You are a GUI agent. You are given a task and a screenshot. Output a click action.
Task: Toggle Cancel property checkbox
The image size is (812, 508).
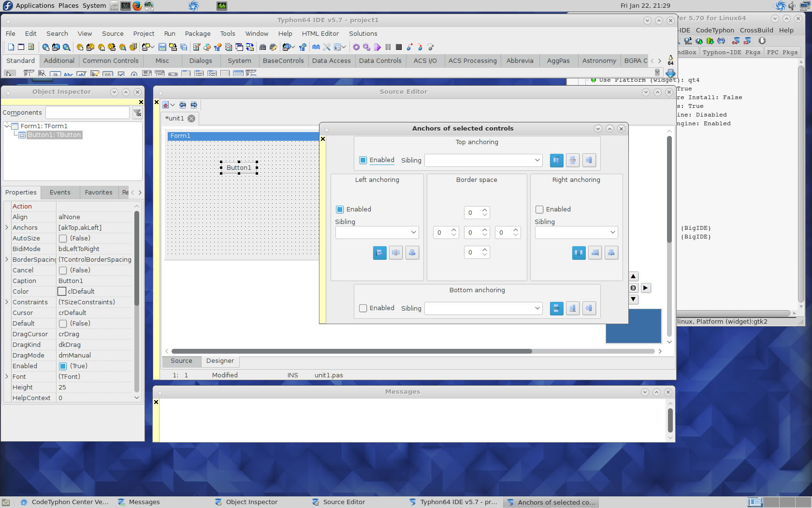tap(63, 270)
